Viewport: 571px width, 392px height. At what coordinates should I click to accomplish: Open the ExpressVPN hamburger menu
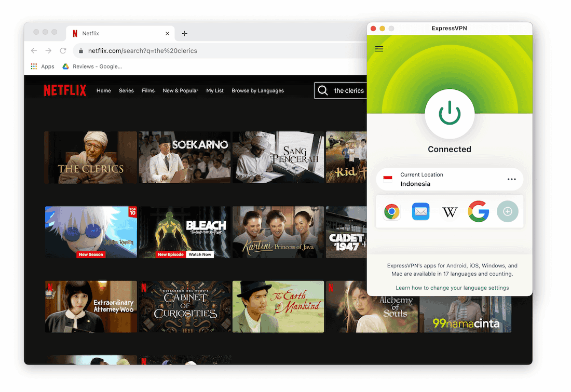(x=379, y=49)
